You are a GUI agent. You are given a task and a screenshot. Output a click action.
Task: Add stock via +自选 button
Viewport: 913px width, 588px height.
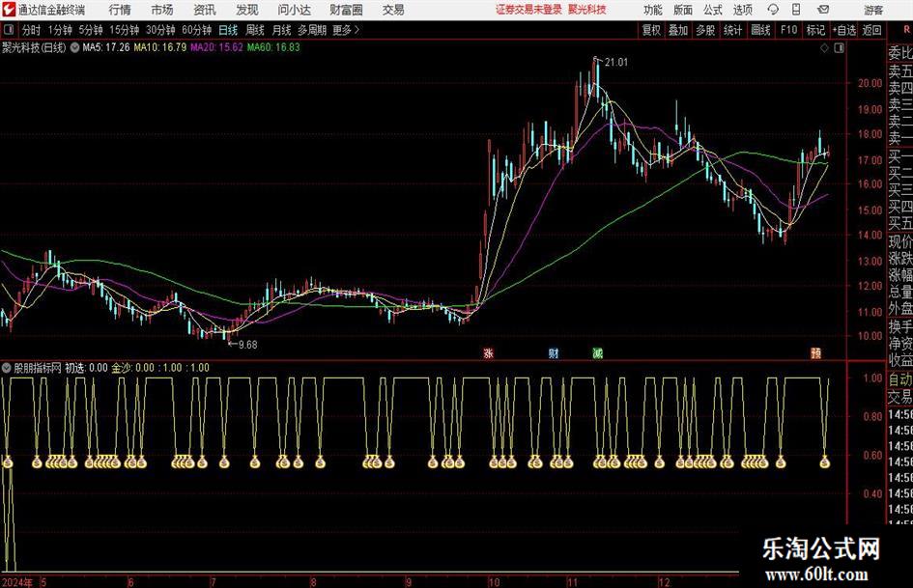(x=844, y=30)
